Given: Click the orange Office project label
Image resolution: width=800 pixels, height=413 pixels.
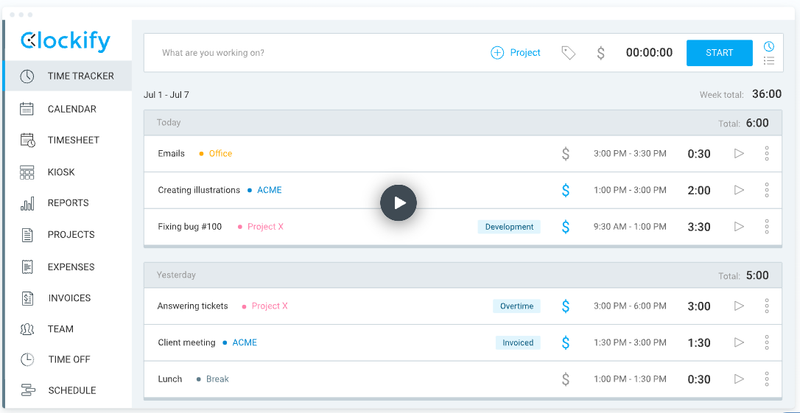Looking at the screenshot, I should (220, 154).
